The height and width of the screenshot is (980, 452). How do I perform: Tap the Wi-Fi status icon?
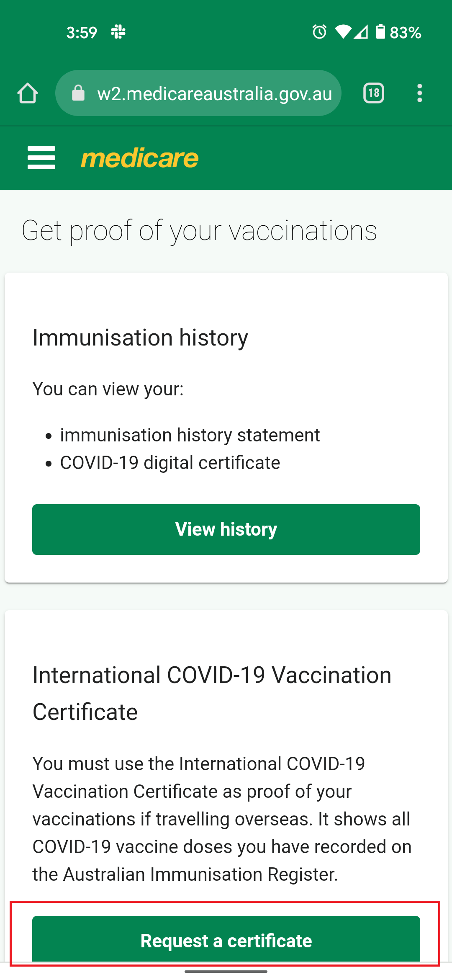click(343, 32)
